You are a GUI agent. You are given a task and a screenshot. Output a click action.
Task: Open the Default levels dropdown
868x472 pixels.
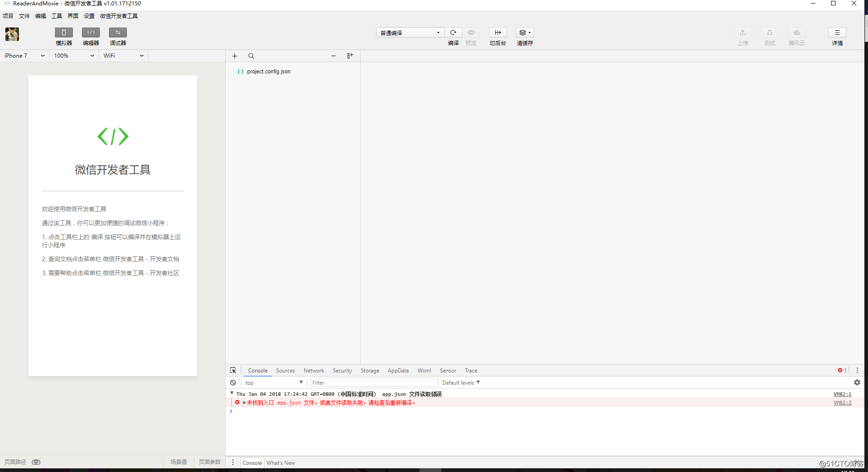point(461,382)
